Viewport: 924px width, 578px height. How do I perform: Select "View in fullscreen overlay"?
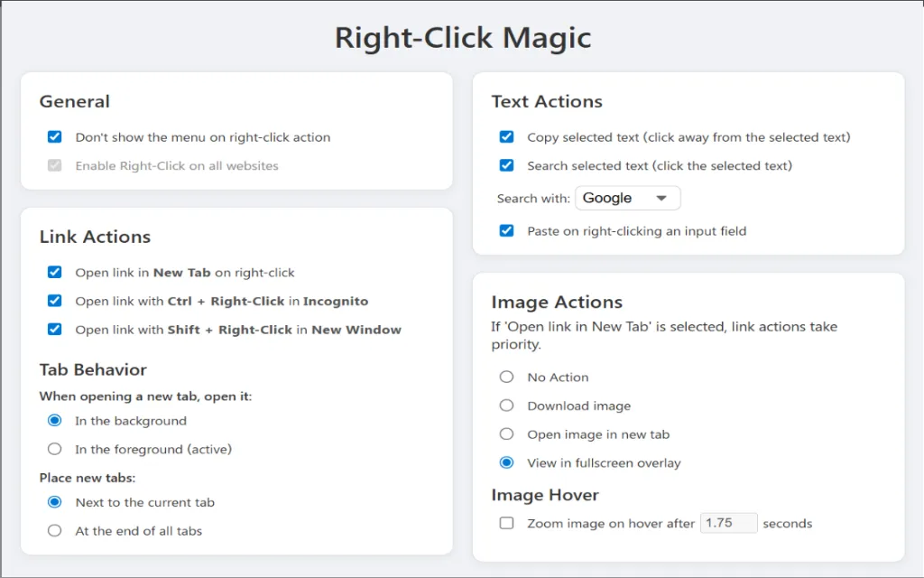pos(506,462)
